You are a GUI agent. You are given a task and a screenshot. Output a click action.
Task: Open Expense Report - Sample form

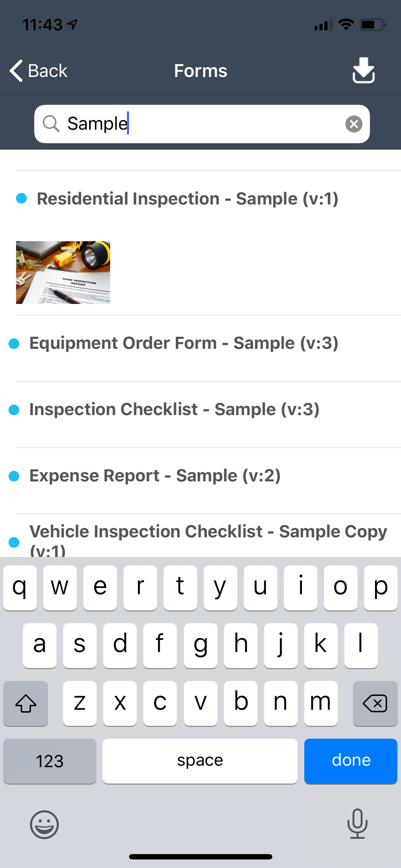coord(155,475)
